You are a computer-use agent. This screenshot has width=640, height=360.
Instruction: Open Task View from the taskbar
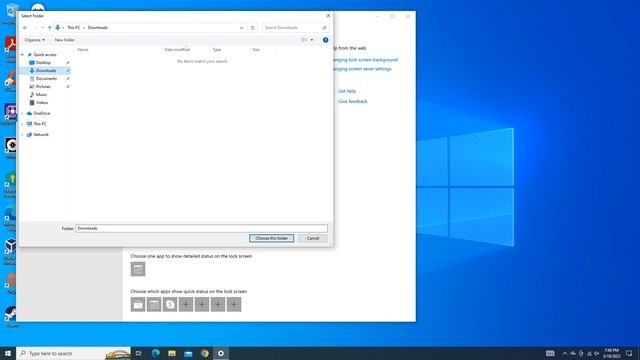point(139,353)
